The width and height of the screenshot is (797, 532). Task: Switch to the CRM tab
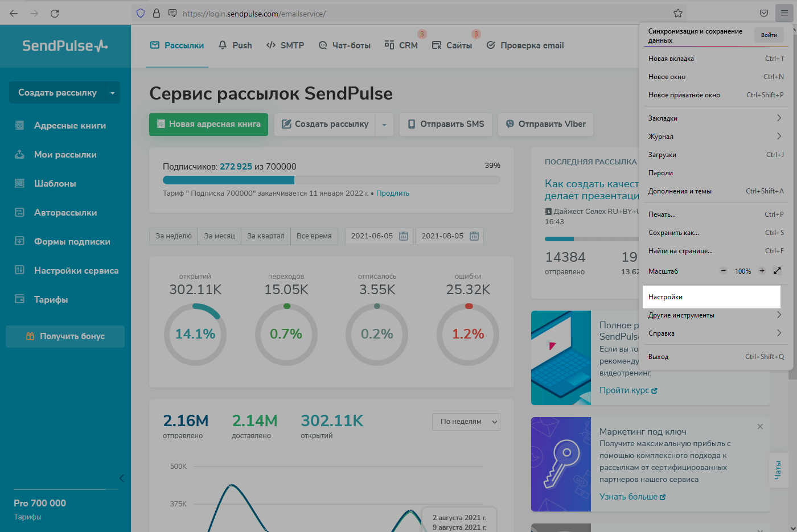[401, 46]
